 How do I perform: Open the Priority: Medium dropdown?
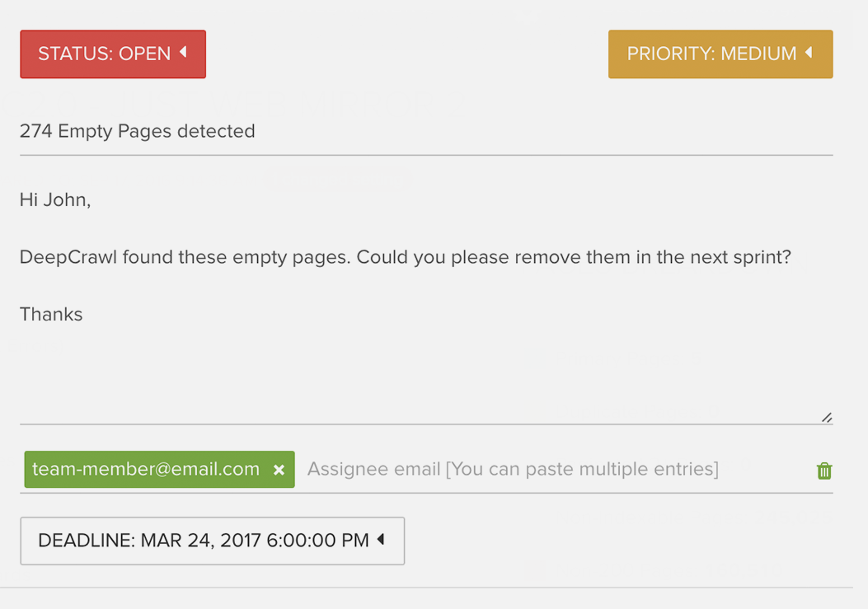(x=720, y=54)
